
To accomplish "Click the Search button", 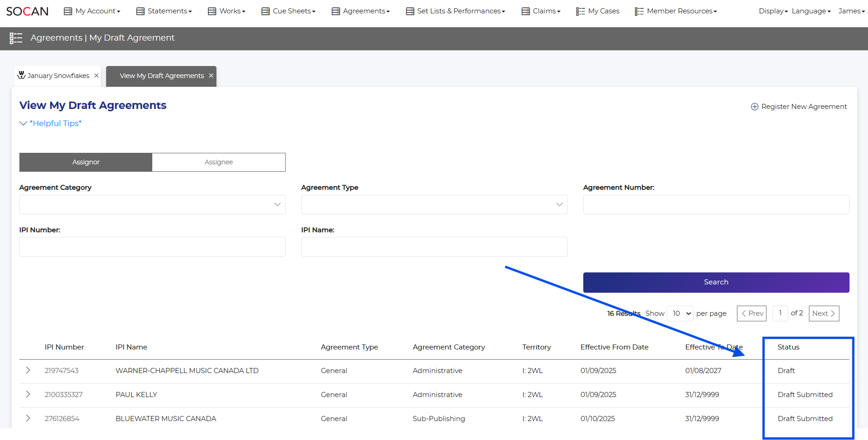I will tap(716, 282).
